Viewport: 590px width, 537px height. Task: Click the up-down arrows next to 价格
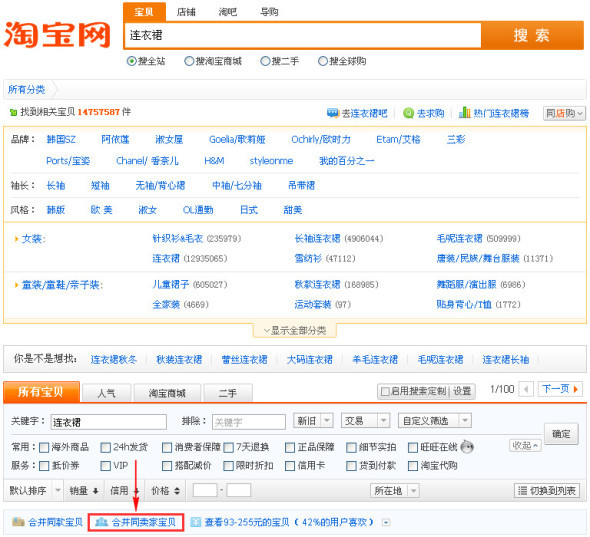[x=177, y=491]
